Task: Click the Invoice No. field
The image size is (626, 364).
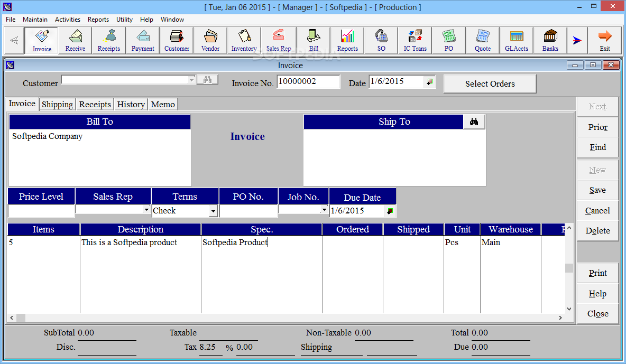Action: click(308, 81)
